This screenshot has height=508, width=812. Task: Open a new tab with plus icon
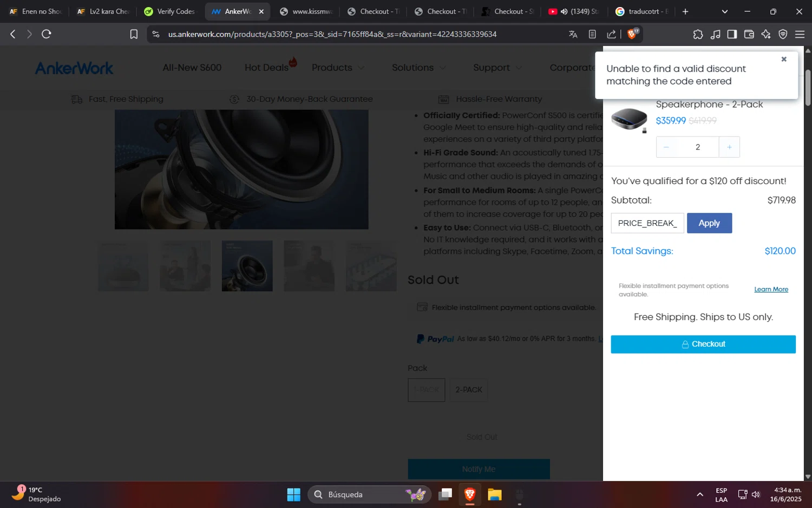(x=685, y=11)
